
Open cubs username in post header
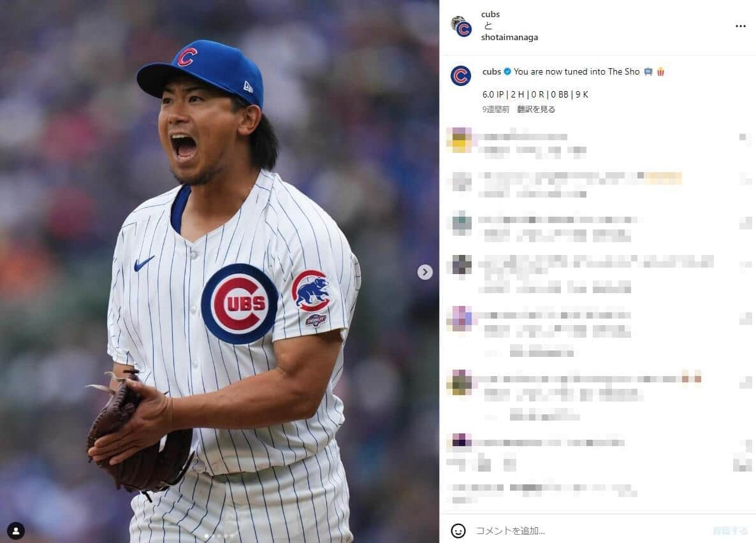(x=490, y=15)
